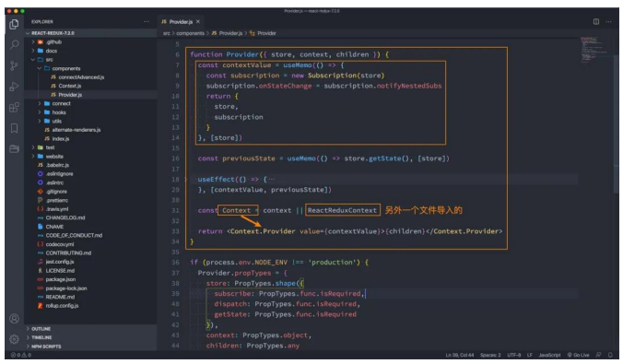The image size is (623, 364).
Task: Click the code minimap preview
Action: pyautogui.click(x=594, y=50)
